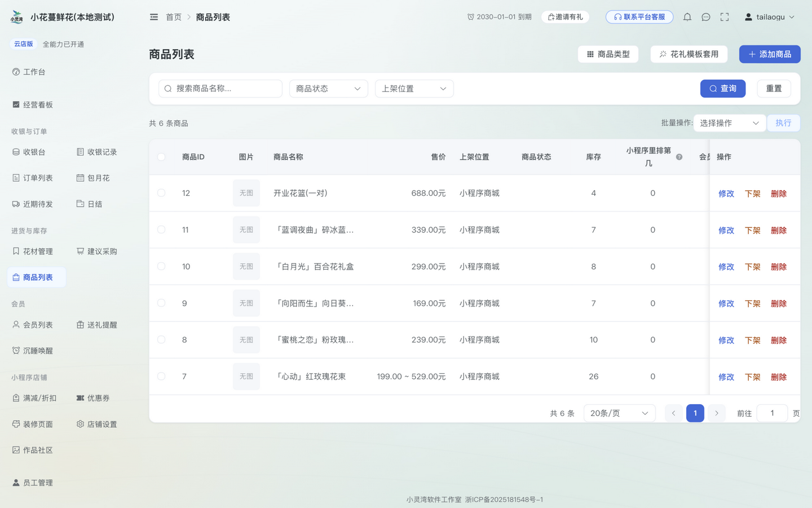Open 近期待发 sidebar item
This screenshot has width=812, height=508.
pos(33,204)
